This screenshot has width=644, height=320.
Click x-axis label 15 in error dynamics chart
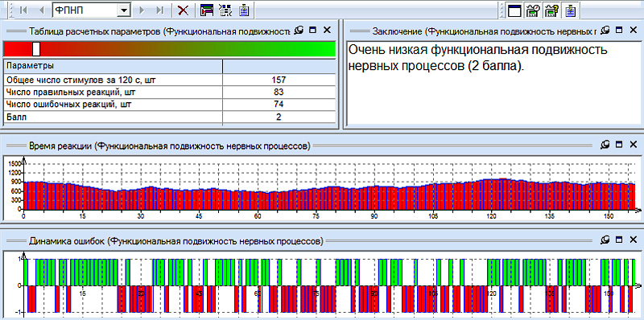tap(82, 293)
